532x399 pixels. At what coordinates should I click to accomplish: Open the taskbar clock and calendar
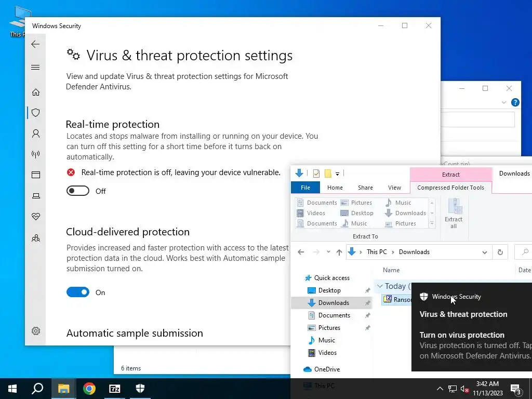pyautogui.click(x=487, y=389)
